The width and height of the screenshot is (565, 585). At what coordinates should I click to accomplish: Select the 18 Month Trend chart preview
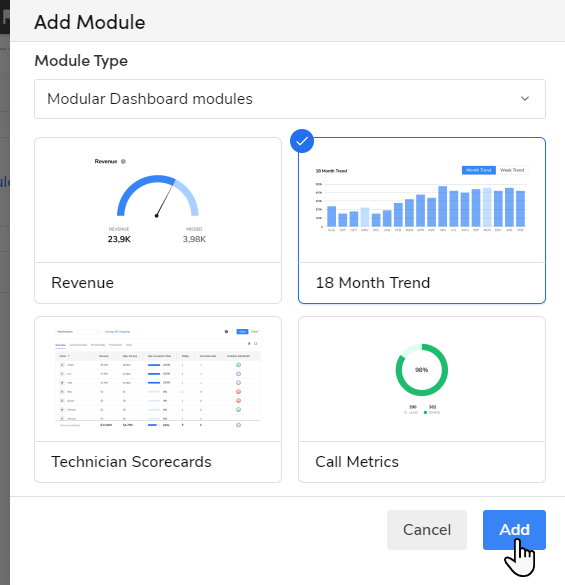click(422, 200)
